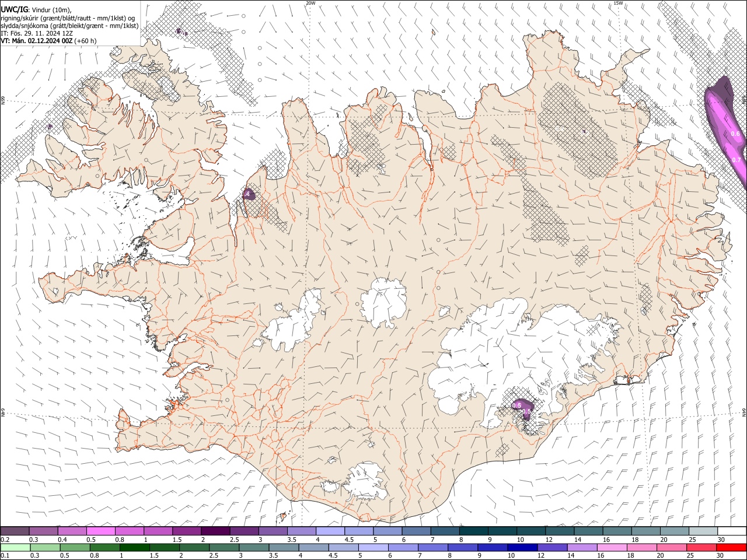
Task: Click the small purple patch on the Húnaflói coast
Action: coord(249,194)
